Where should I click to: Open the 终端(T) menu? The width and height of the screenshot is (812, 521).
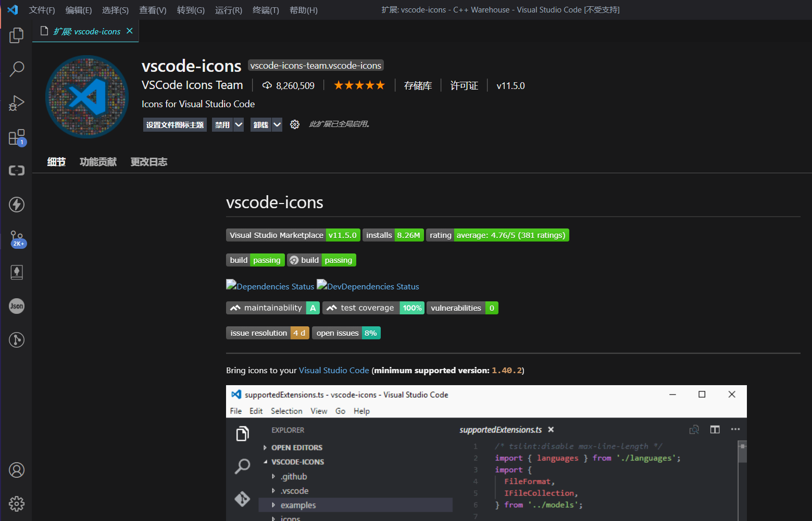point(266,10)
